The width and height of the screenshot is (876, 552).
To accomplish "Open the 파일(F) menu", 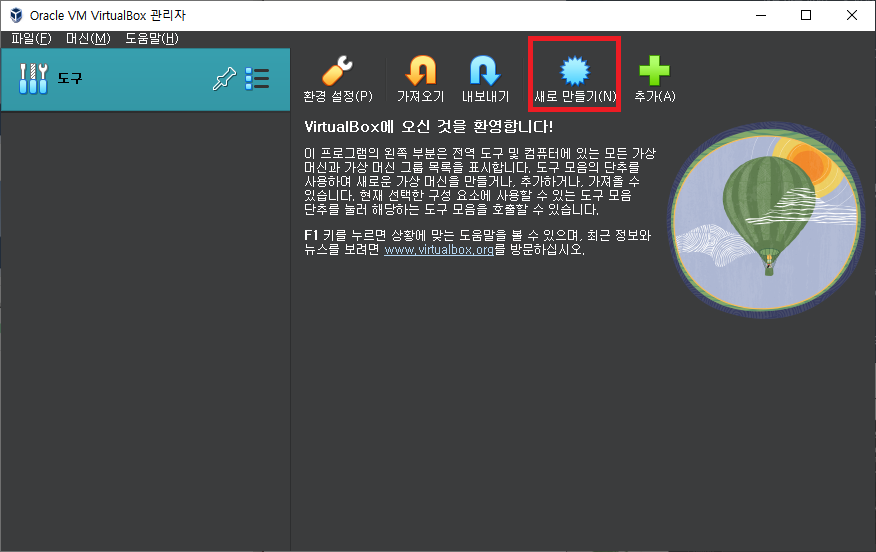I will click(31, 39).
